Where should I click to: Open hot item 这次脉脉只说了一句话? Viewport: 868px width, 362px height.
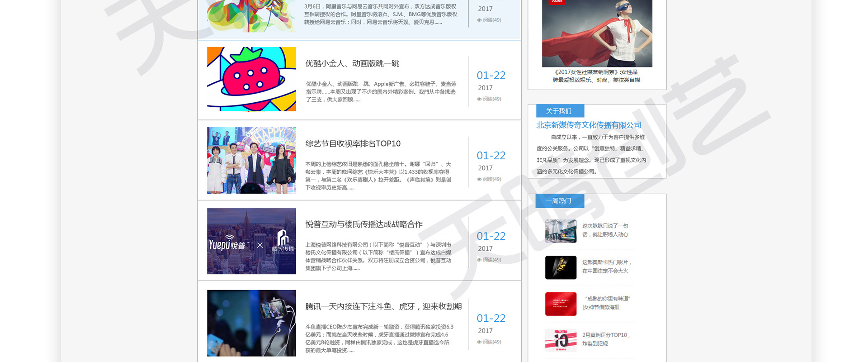[x=605, y=230]
